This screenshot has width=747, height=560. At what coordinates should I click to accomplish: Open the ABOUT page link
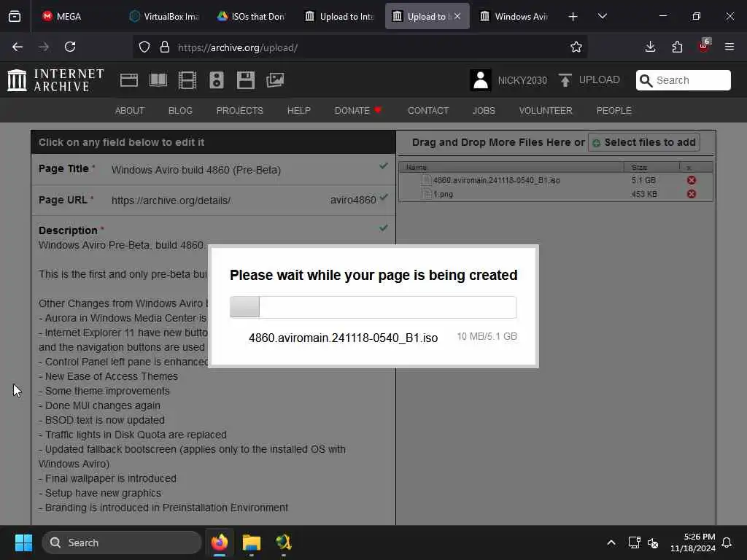point(130,111)
